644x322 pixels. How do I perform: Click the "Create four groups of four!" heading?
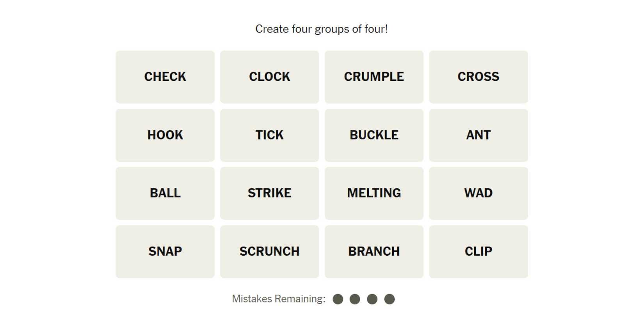322,29
